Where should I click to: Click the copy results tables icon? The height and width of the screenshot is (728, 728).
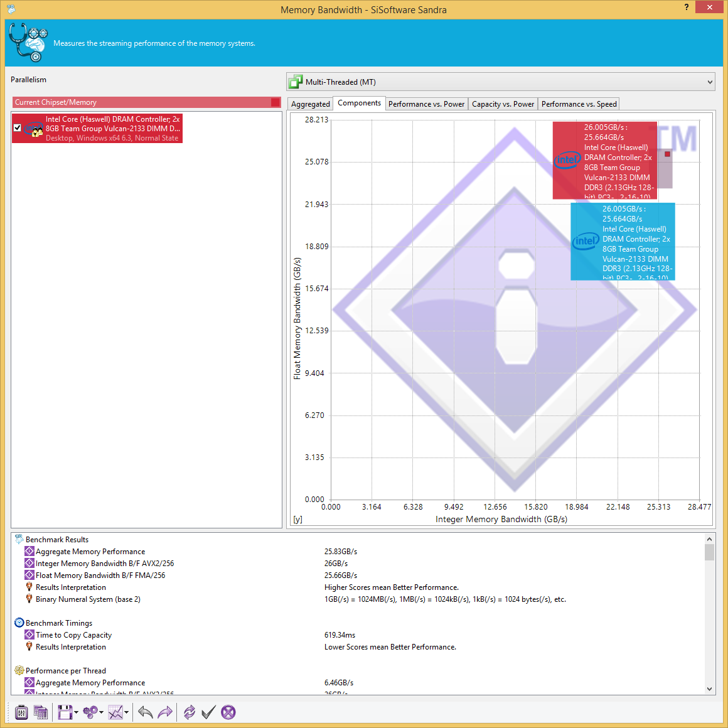(x=41, y=712)
